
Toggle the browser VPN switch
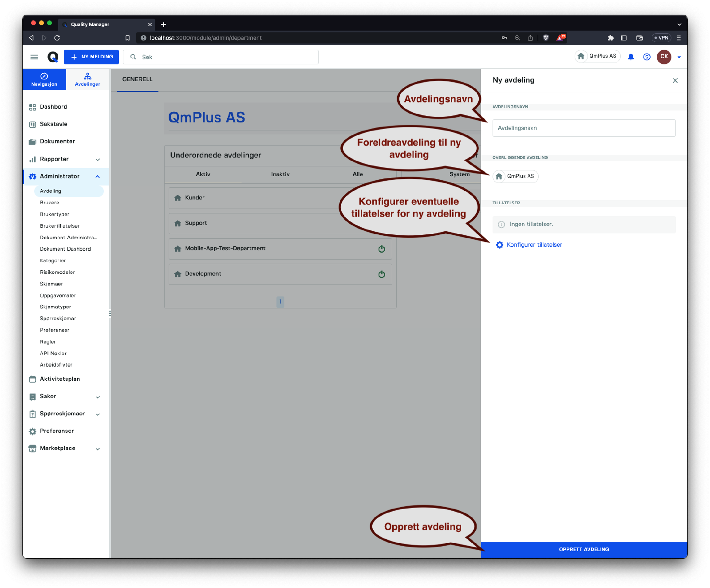tap(661, 38)
